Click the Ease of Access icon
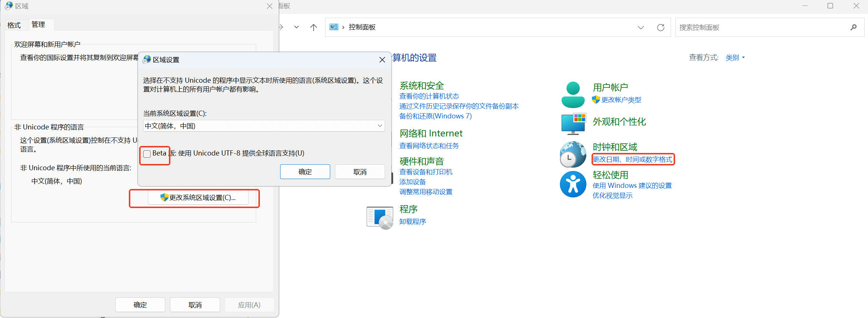868x318 pixels. tap(573, 184)
